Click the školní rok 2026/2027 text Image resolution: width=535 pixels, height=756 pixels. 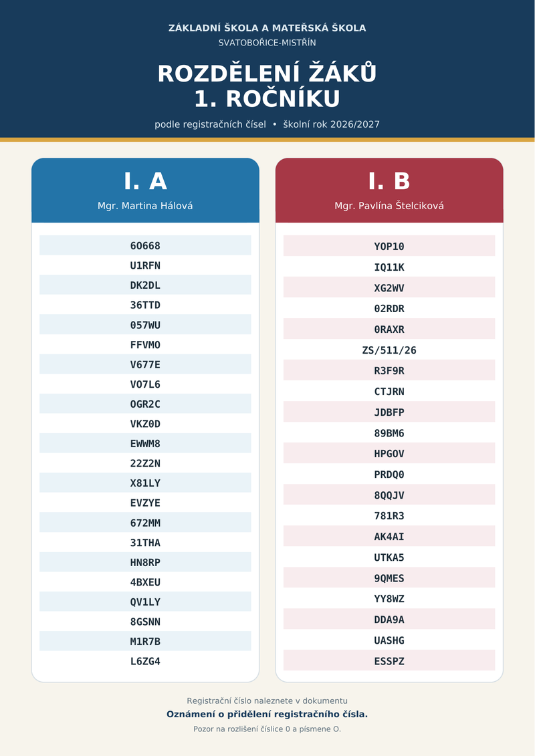pos(332,124)
